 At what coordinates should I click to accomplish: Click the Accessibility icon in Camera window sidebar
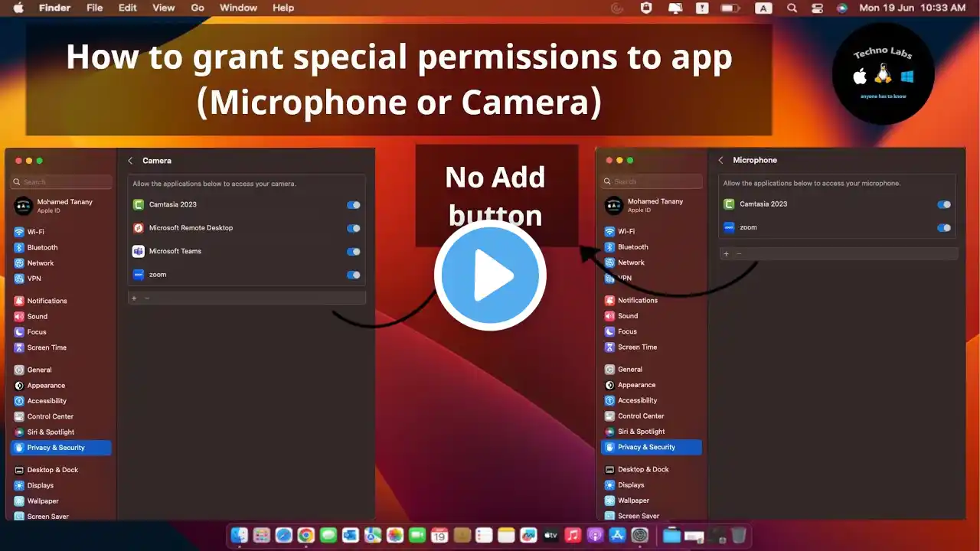pyautogui.click(x=19, y=401)
